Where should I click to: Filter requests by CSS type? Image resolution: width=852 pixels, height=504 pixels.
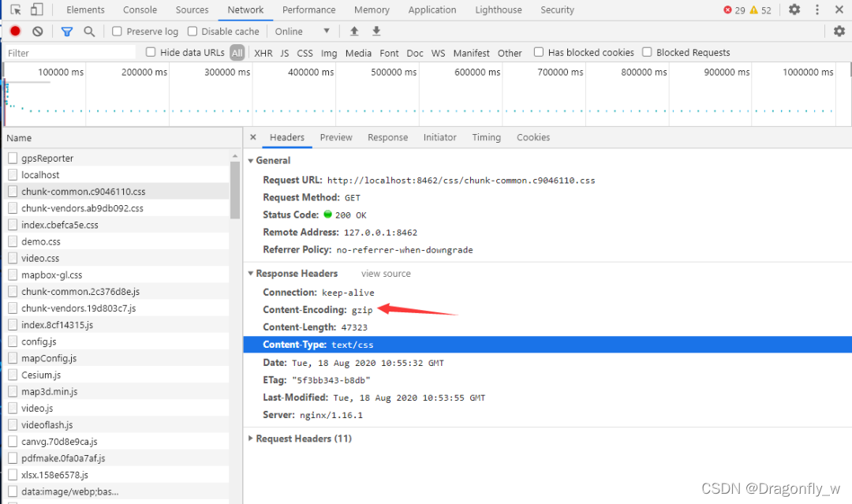coord(305,53)
